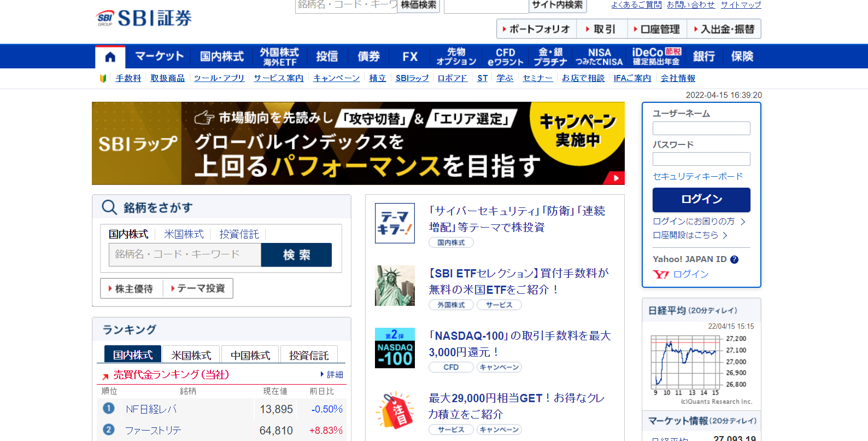Click the 株主優待 button
Screen dimensions: 868x441
point(132,288)
